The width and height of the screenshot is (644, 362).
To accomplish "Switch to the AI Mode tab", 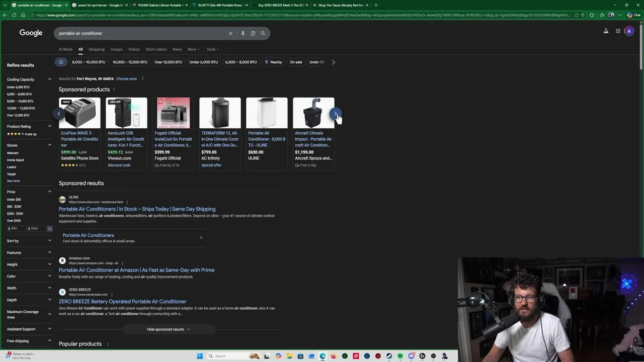I will (x=65, y=49).
